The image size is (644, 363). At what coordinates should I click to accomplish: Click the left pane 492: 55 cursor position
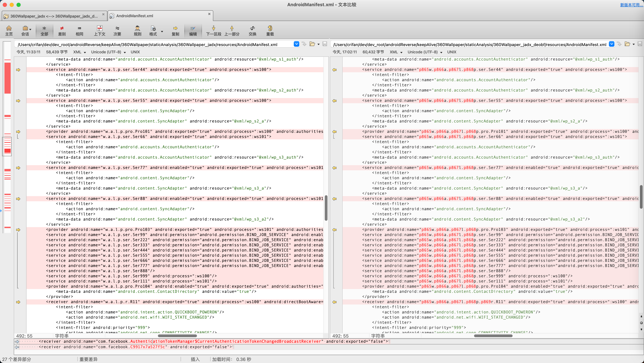point(24,336)
